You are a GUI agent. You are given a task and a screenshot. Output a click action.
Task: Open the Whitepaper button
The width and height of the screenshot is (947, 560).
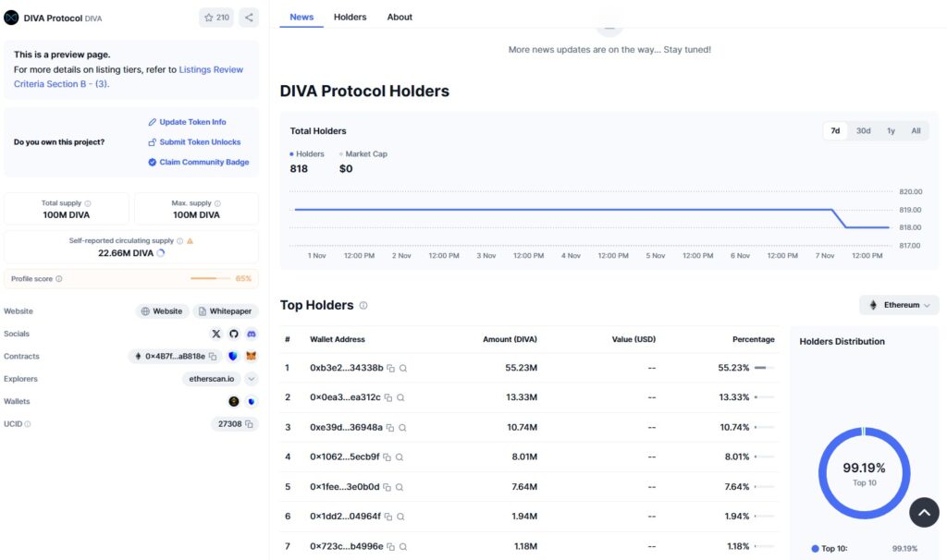(x=225, y=311)
